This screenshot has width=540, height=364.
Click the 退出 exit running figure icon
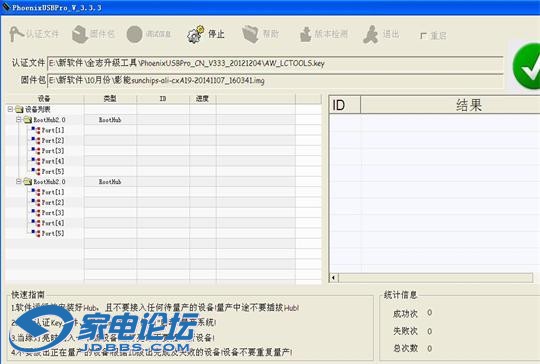(371, 34)
